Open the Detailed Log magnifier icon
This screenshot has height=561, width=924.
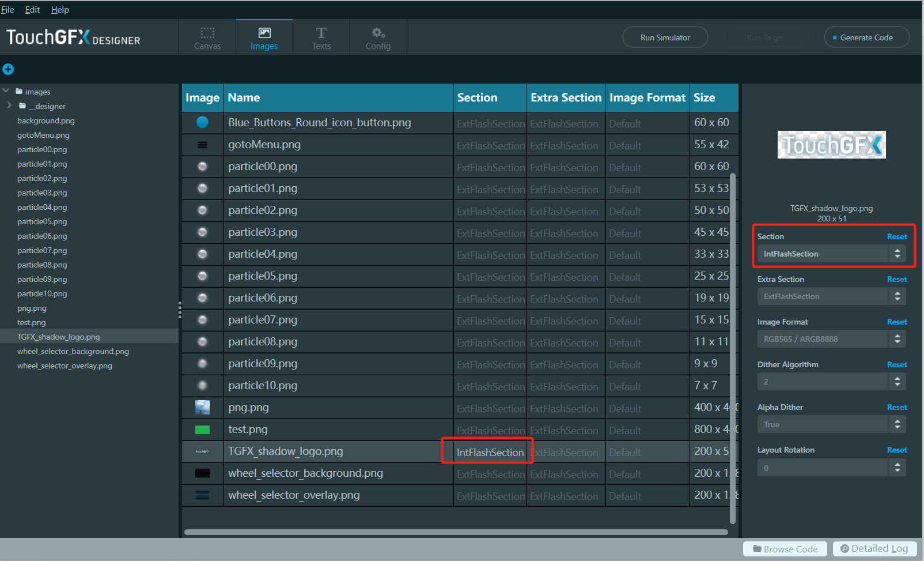pos(845,548)
